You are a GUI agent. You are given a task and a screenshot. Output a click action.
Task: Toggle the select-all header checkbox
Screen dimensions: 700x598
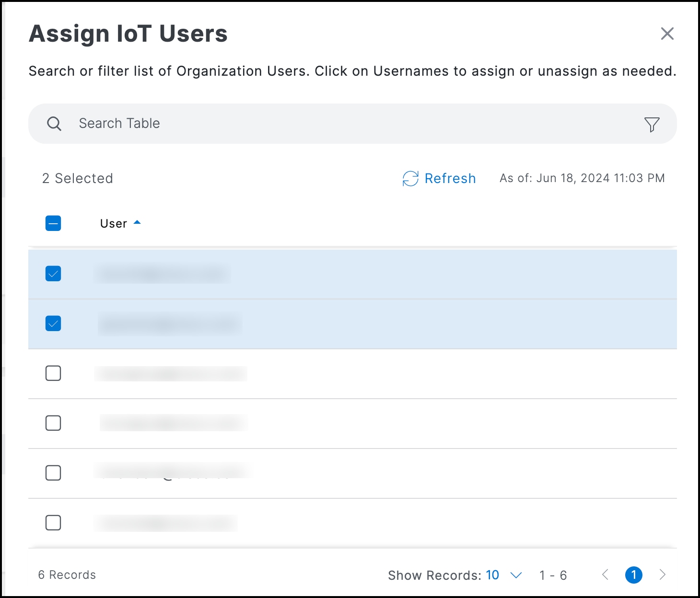point(53,223)
